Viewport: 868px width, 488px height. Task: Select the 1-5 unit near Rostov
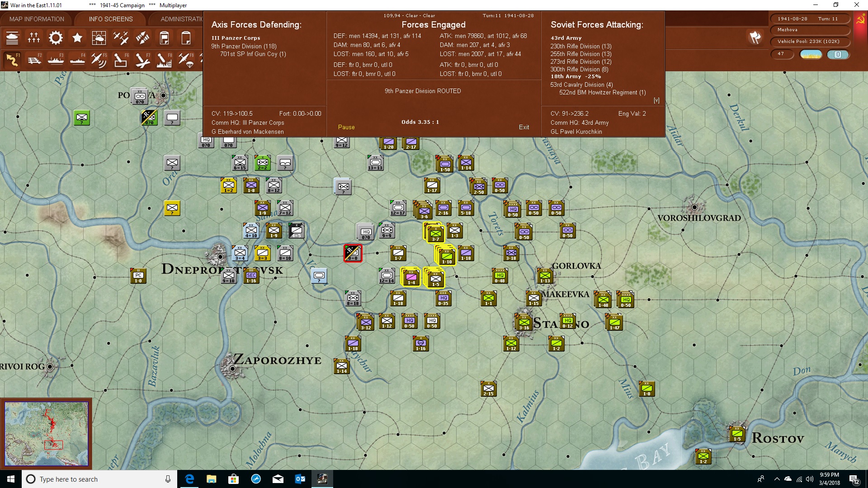click(x=737, y=434)
